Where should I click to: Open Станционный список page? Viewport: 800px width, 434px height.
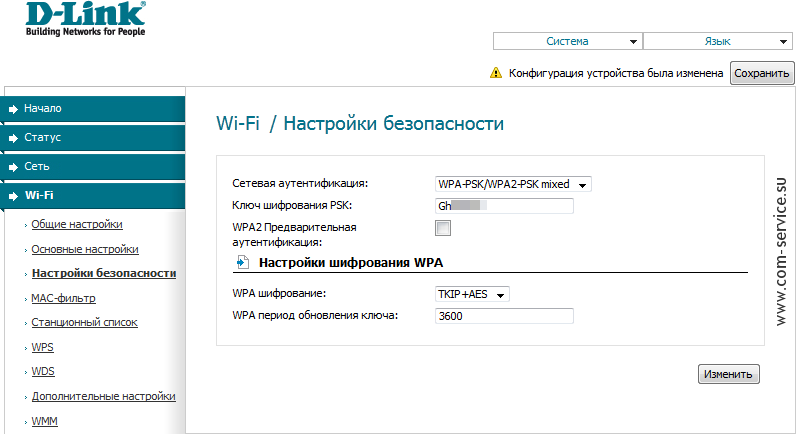pyautogui.click(x=85, y=323)
